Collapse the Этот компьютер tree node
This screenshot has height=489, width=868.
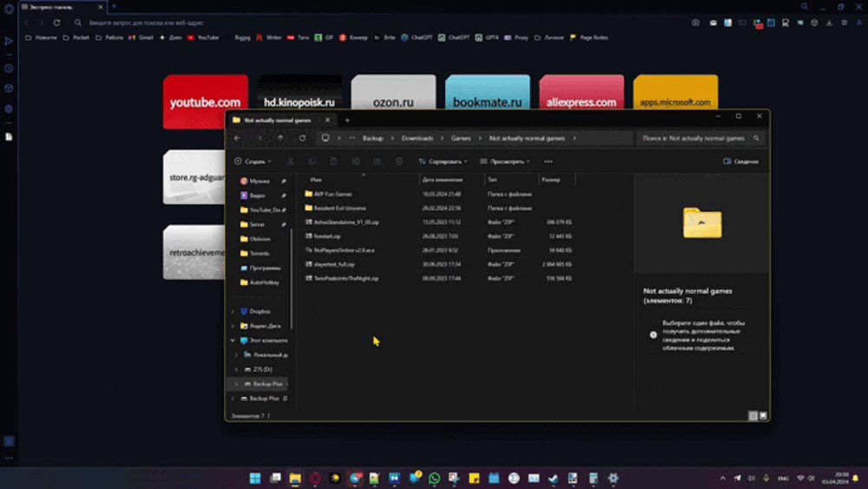233,340
